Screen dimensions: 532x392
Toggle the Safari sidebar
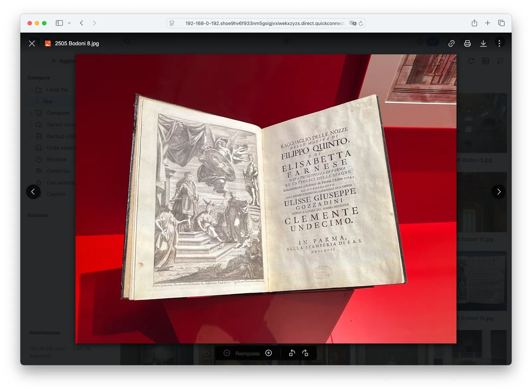pos(59,23)
